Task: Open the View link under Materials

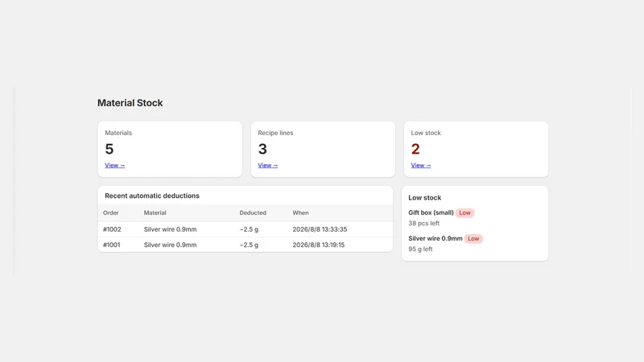Action: 114,166
